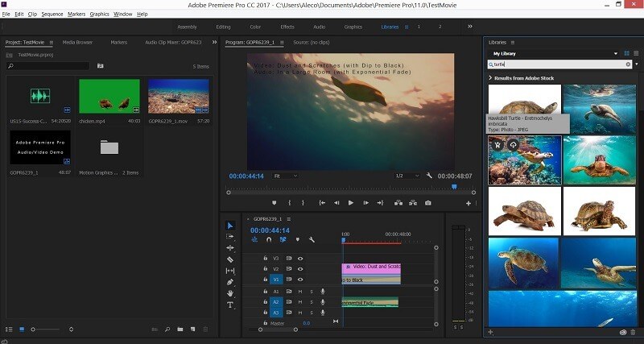Toggle Linked Selection in timeline
Viewport: 644px width, 344px height.
283,239
